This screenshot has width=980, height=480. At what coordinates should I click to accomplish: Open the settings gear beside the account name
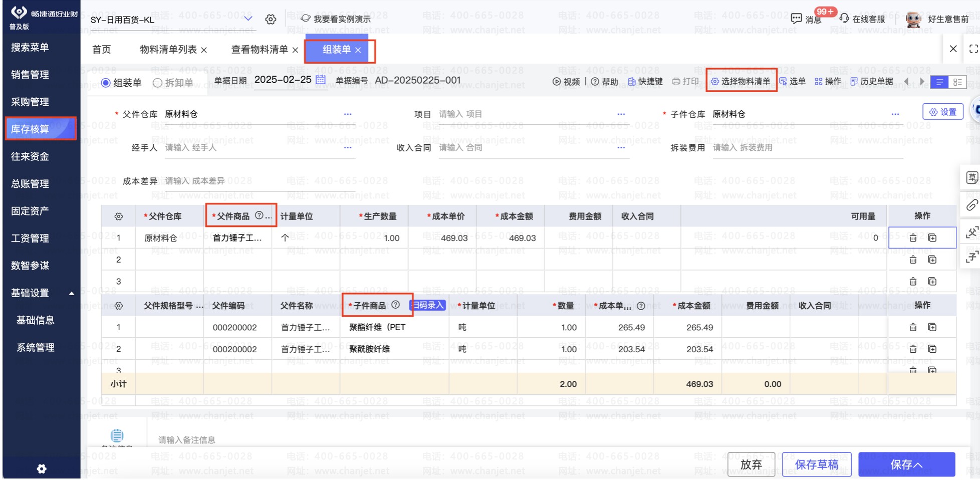click(x=271, y=20)
